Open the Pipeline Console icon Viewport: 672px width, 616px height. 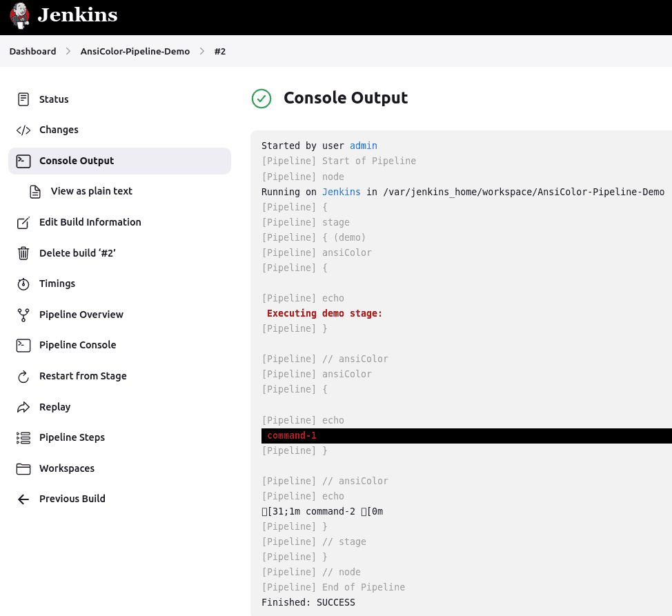[23, 345]
